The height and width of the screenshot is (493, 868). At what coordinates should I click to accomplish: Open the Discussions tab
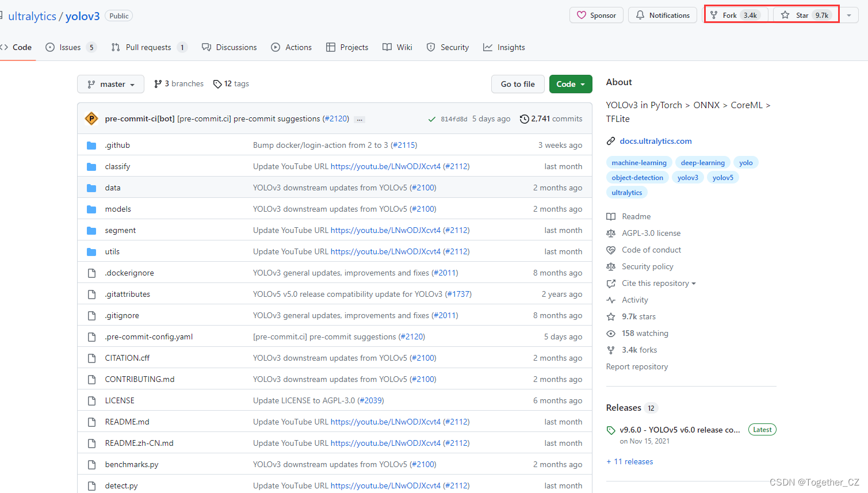tap(230, 47)
